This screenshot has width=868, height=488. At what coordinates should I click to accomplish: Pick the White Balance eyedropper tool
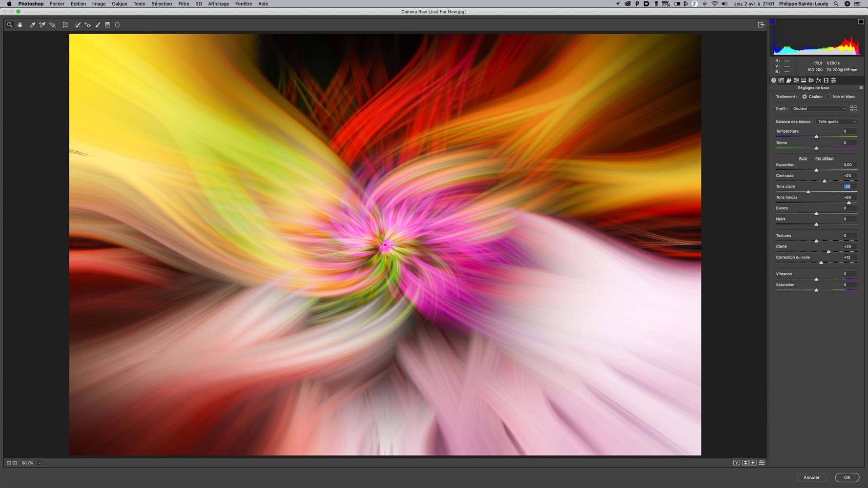pos(32,25)
